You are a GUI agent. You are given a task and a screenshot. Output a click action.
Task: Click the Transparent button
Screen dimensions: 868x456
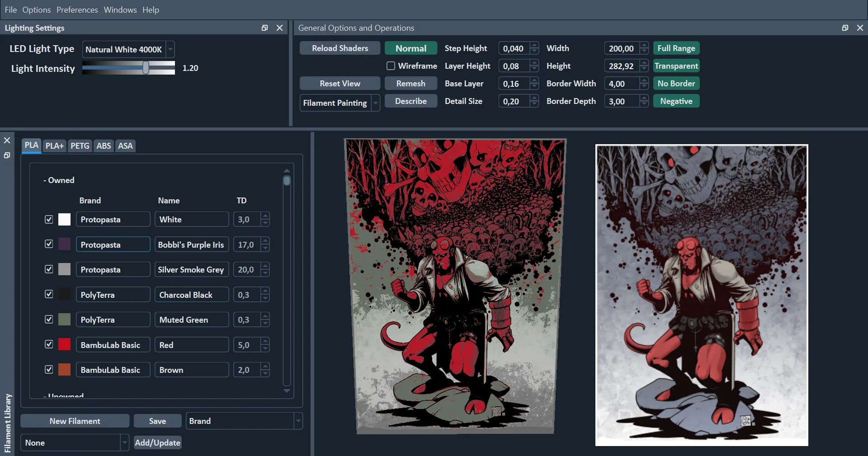coord(676,66)
